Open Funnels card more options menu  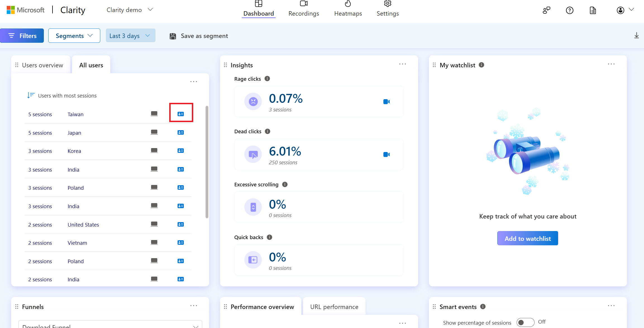194,306
